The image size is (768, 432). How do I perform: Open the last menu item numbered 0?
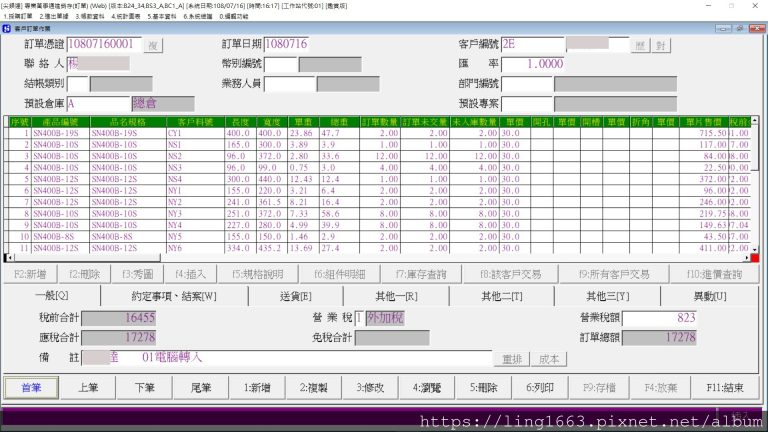[234, 16]
